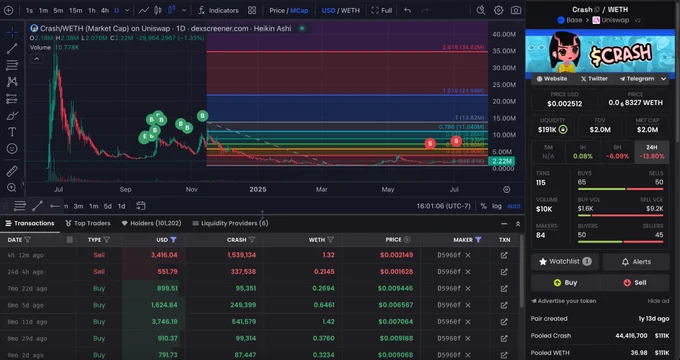Open the timeframe interval dropdown arrow
The image size is (680, 360).
(x=127, y=10)
